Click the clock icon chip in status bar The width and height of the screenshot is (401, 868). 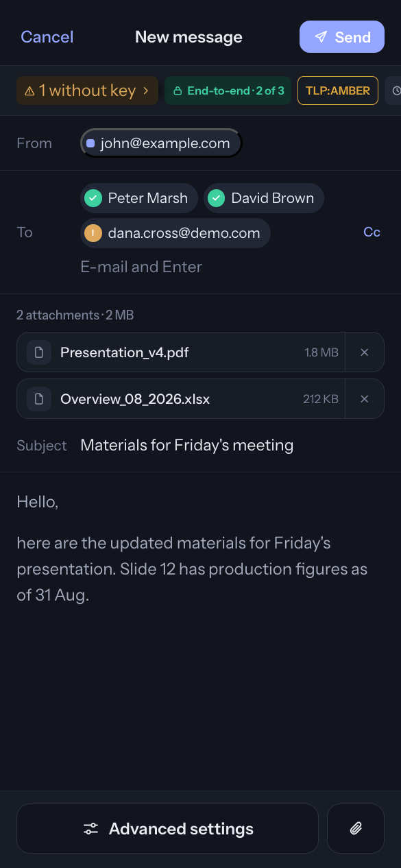tap(393, 91)
